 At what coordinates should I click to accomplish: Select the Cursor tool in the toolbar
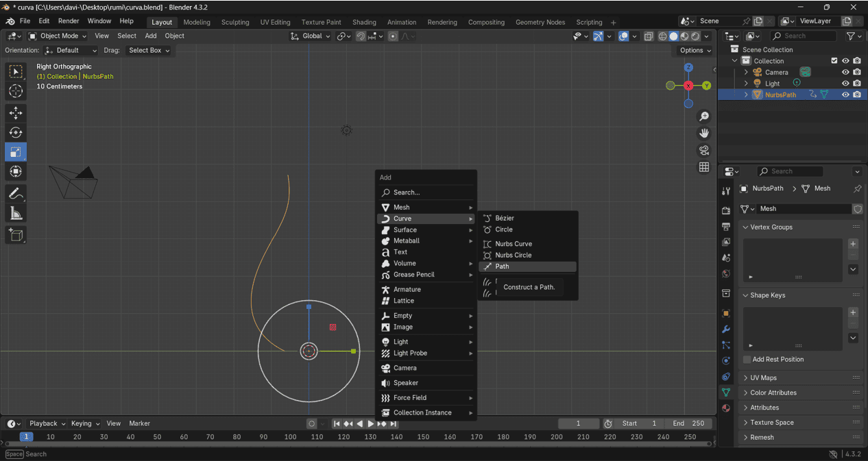pyautogui.click(x=16, y=91)
